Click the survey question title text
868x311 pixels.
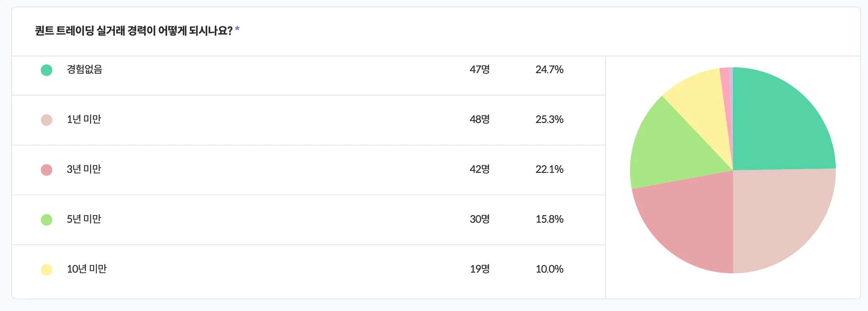[134, 31]
